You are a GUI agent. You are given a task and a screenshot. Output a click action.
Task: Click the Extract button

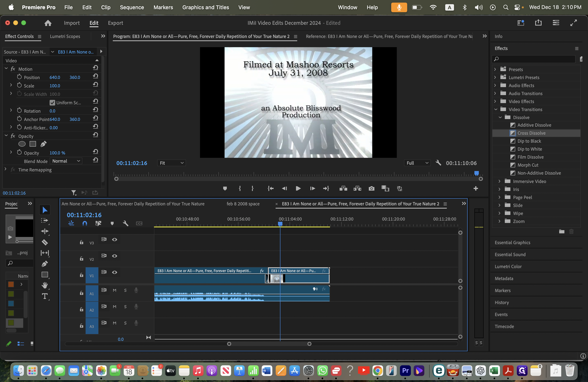(x=357, y=189)
